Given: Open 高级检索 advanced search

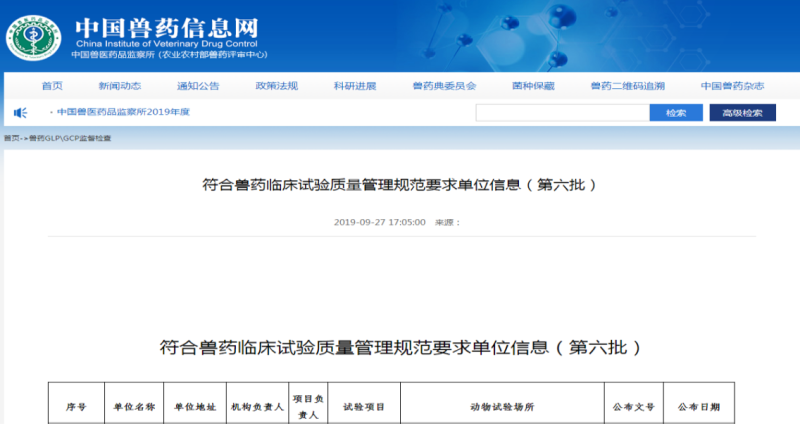Looking at the screenshot, I should point(742,113).
